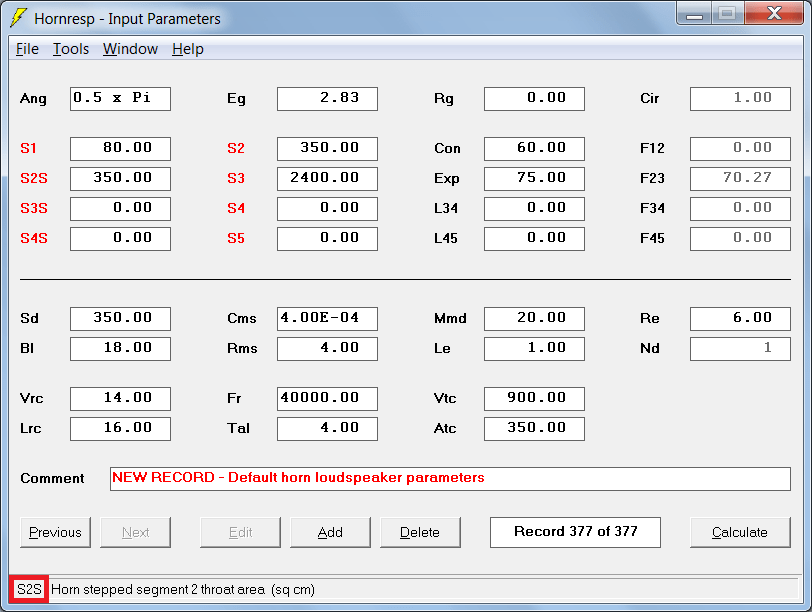Viewport: 812px width, 612px height.
Task: Select the Tal input field
Action: point(327,429)
